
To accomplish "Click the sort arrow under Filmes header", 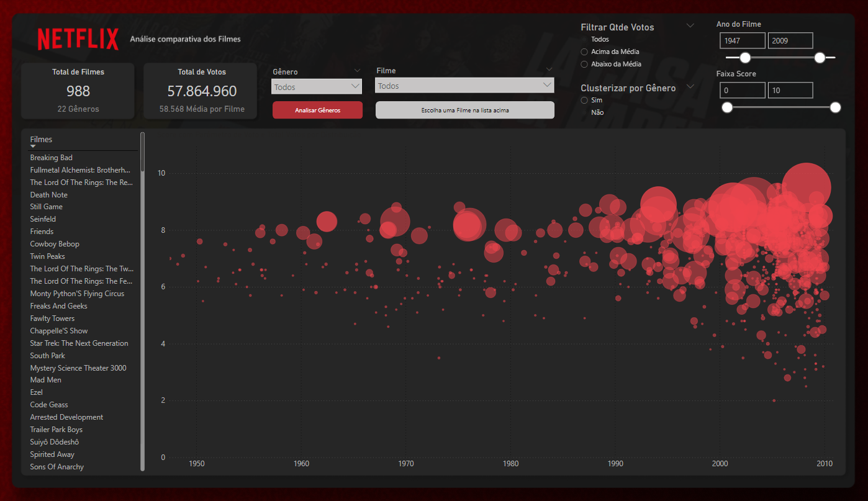I will [33, 147].
